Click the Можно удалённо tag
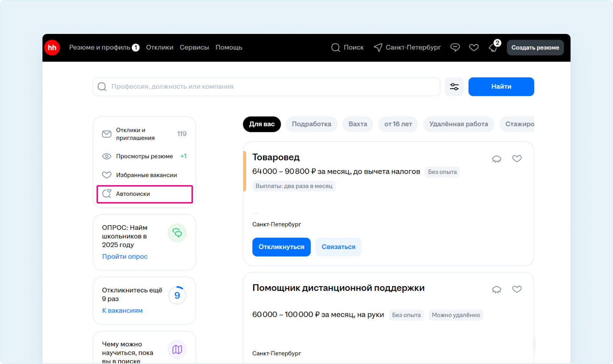Image resolution: width=613 pixels, height=364 pixels. pyautogui.click(x=456, y=315)
